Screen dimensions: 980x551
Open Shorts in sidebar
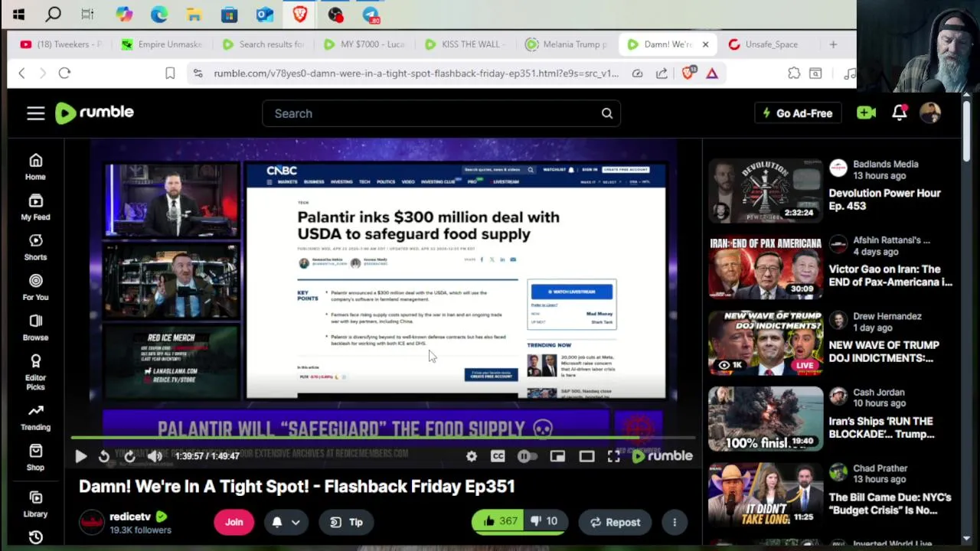(x=35, y=247)
